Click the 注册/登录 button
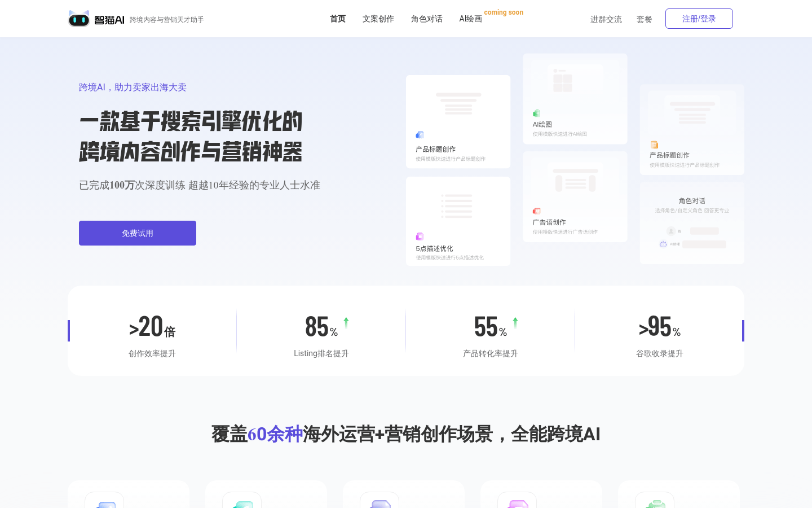The height and width of the screenshot is (508, 812). pyautogui.click(x=699, y=19)
